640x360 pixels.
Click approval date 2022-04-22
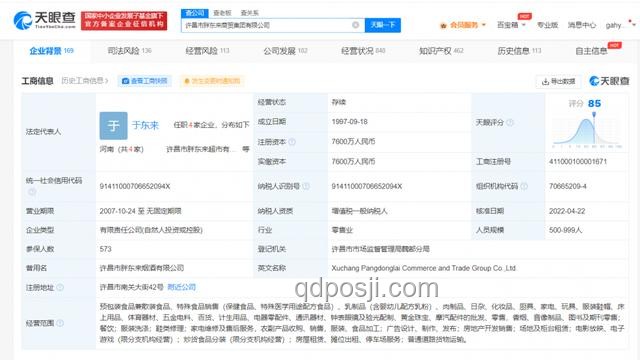click(x=567, y=211)
